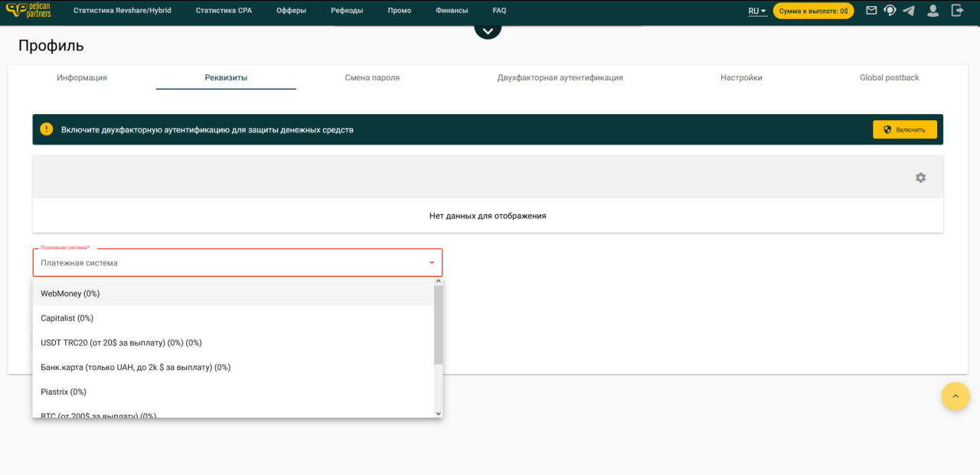Click the dropdown list scrollbar down arrow
980x475 pixels.
click(438, 413)
